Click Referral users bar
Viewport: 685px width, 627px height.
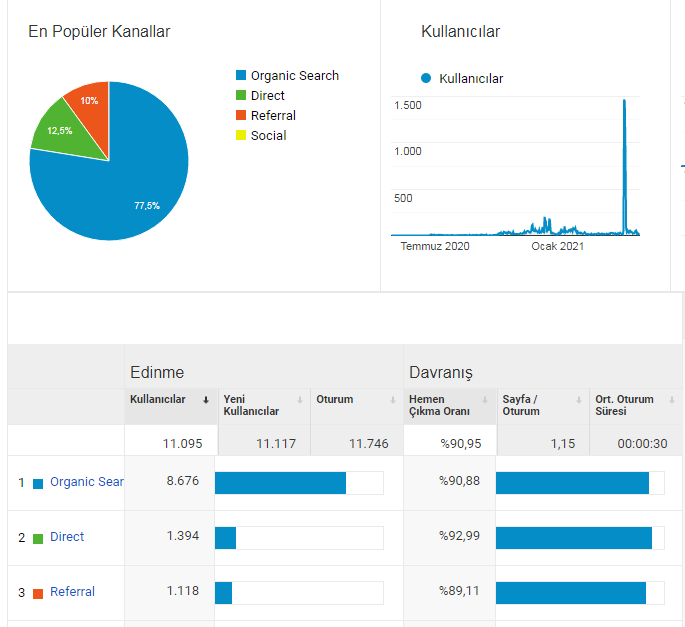click(x=223, y=593)
